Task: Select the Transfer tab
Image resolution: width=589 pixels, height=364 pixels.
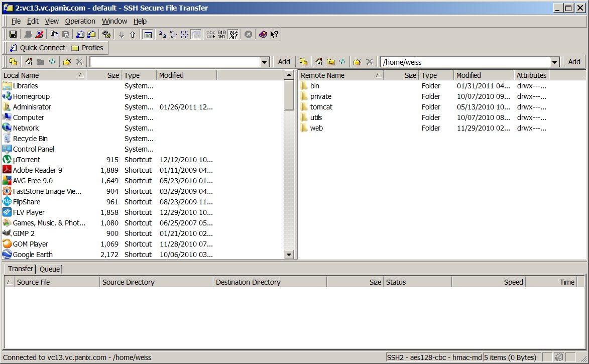Action: [20, 269]
